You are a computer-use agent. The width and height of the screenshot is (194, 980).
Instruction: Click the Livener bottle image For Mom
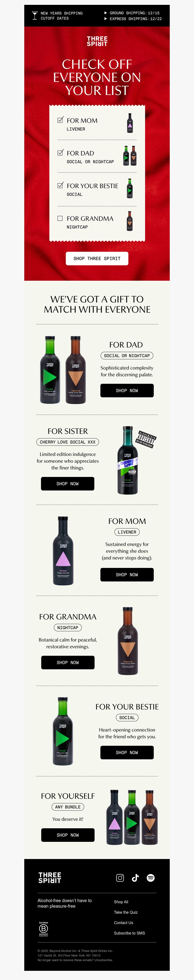[x=63, y=550]
